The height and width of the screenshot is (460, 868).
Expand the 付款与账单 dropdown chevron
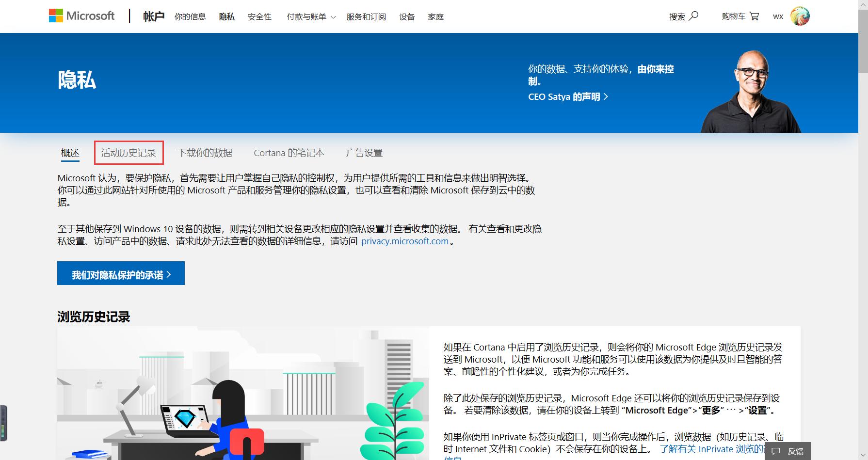pyautogui.click(x=333, y=17)
